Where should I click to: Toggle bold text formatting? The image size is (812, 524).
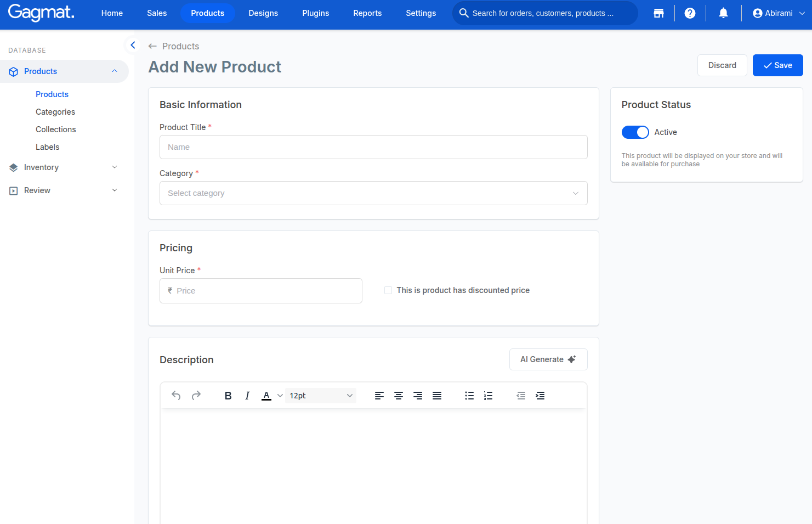pyautogui.click(x=228, y=396)
